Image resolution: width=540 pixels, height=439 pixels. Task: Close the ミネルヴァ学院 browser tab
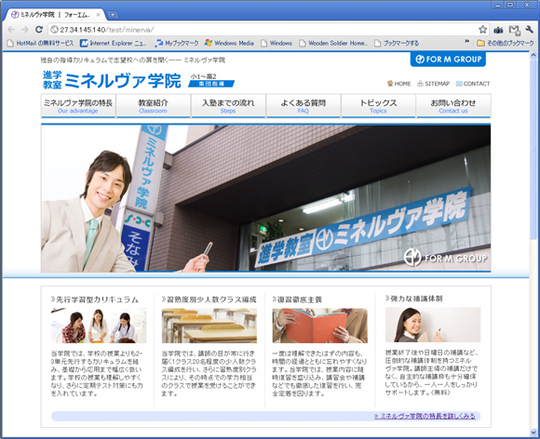(x=98, y=15)
